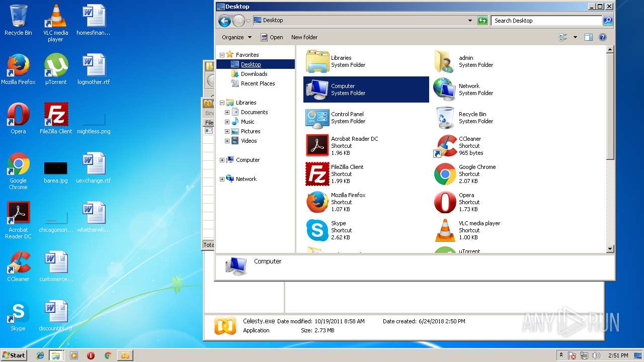644x362 pixels.
Task: Select the FileZilla Client shortcut in Explorer
Action: 366,174
